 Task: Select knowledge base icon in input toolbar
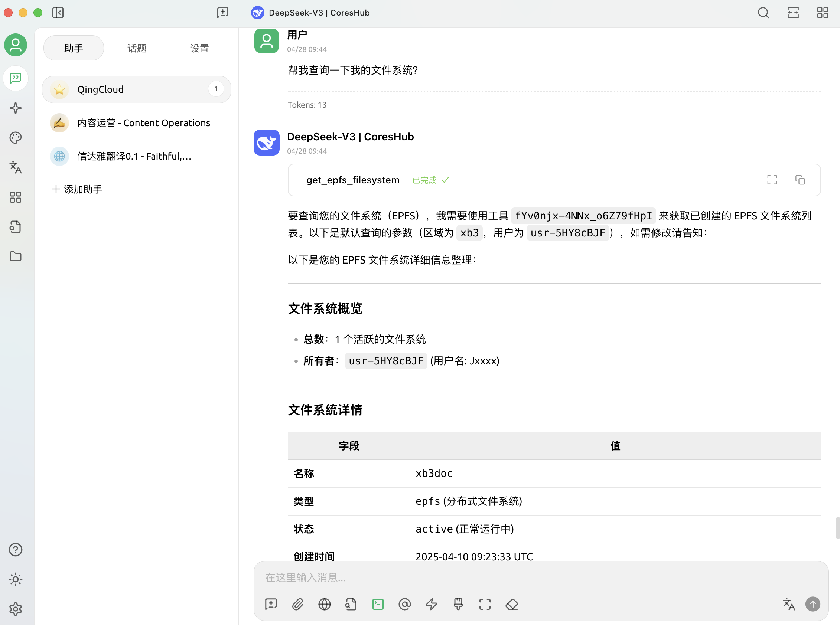(351, 604)
